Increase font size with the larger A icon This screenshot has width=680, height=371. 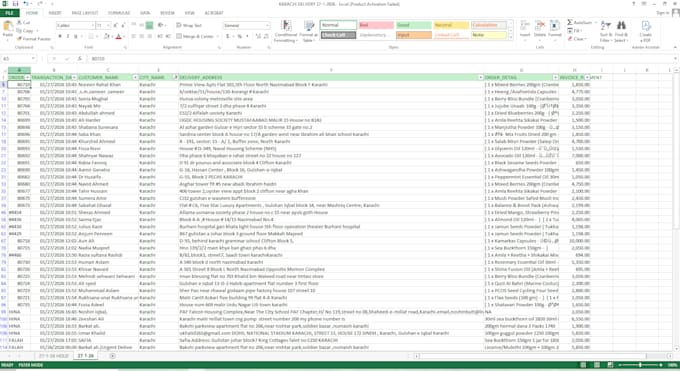[115, 26]
